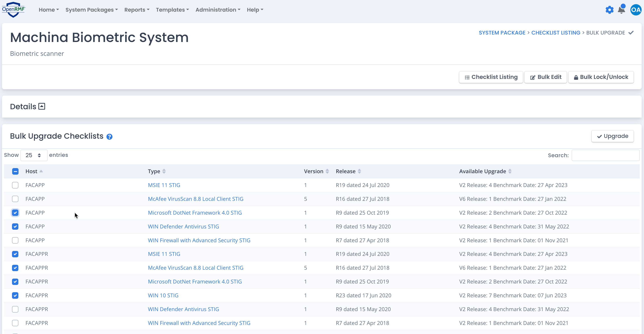This screenshot has width=644, height=334.
Task: Select 'R23 dated 17 Jun 2020' release cell
Action: 363,295
